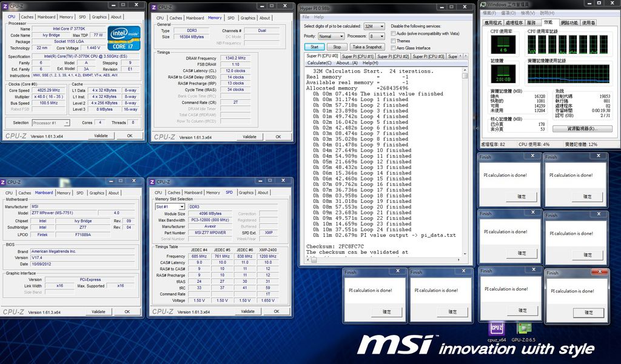
Task: Click the Stop button in Hyper PI
Action: (337, 47)
